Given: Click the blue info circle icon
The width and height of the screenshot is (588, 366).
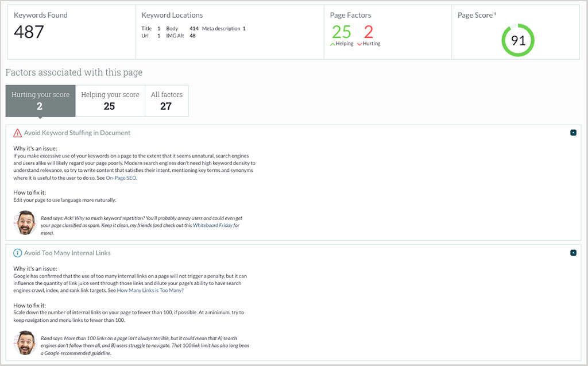Looking at the screenshot, I should 18,253.
